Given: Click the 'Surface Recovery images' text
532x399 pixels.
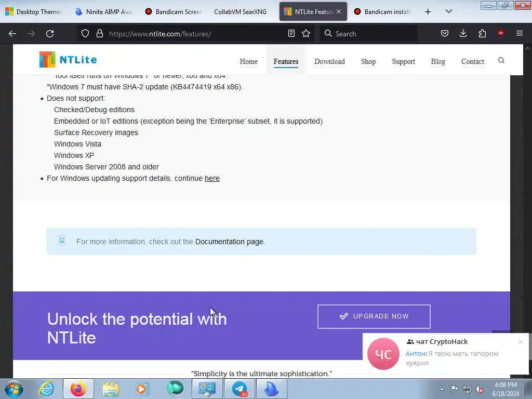Looking at the screenshot, I should [96, 132].
